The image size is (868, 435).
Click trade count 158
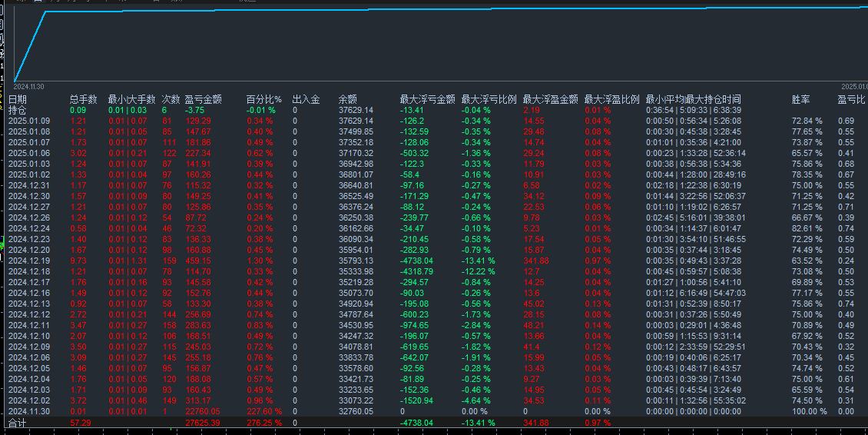[x=169, y=325]
